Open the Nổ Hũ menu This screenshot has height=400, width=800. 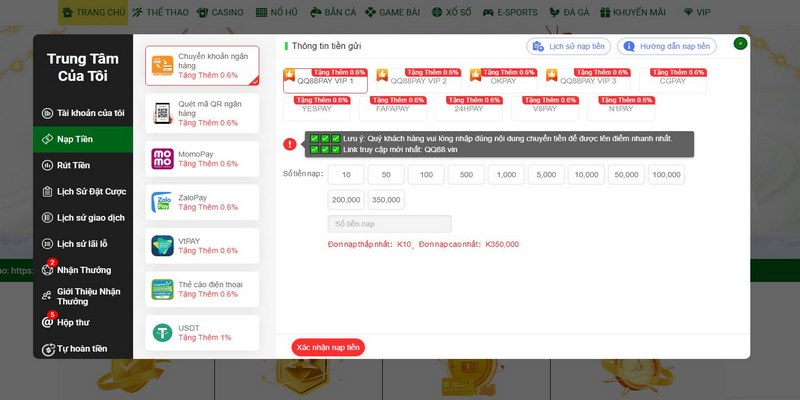(x=276, y=12)
